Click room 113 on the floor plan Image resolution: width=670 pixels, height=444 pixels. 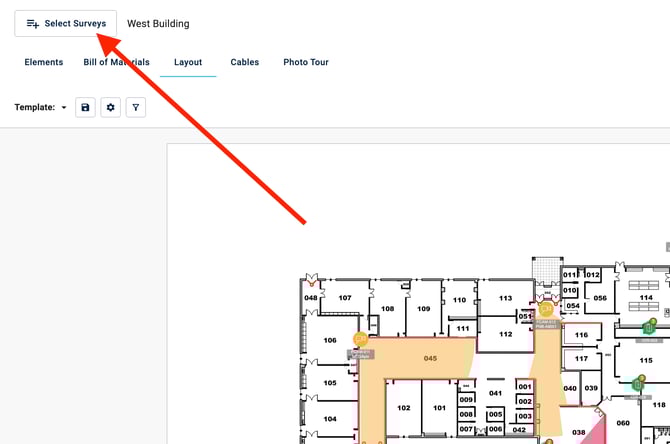pos(505,298)
